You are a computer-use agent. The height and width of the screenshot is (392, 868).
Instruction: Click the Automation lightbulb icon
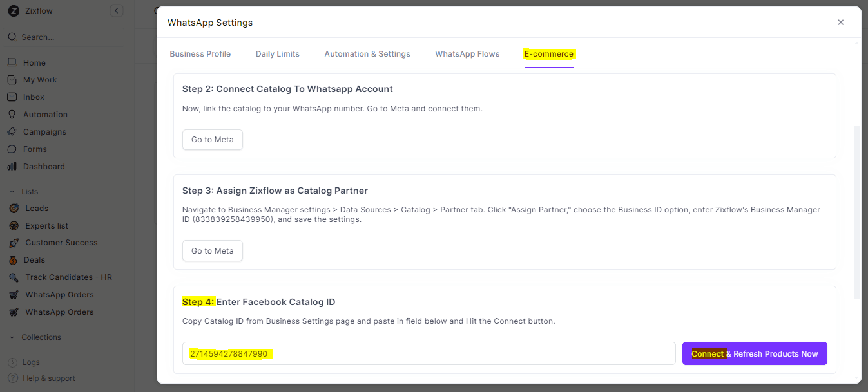pyautogui.click(x=12, y=115)
